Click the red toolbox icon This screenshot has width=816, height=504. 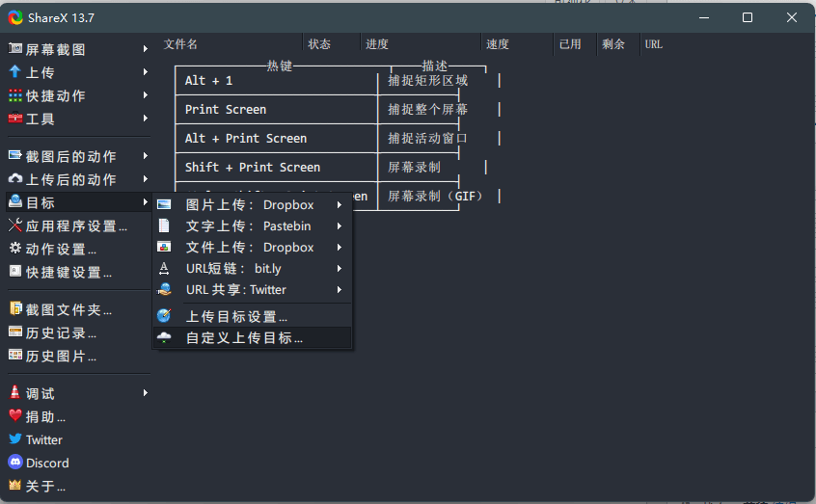click(15, 119)
